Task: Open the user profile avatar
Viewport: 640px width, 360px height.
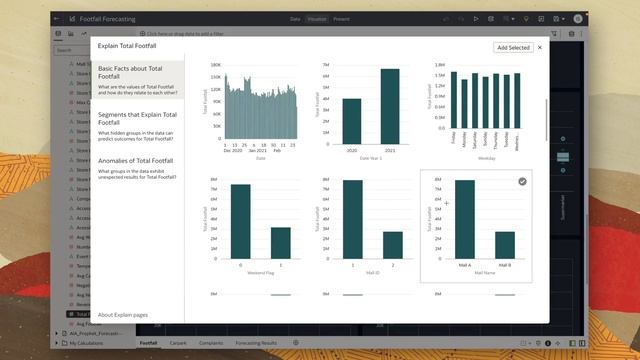Action: tap(578, 19)
